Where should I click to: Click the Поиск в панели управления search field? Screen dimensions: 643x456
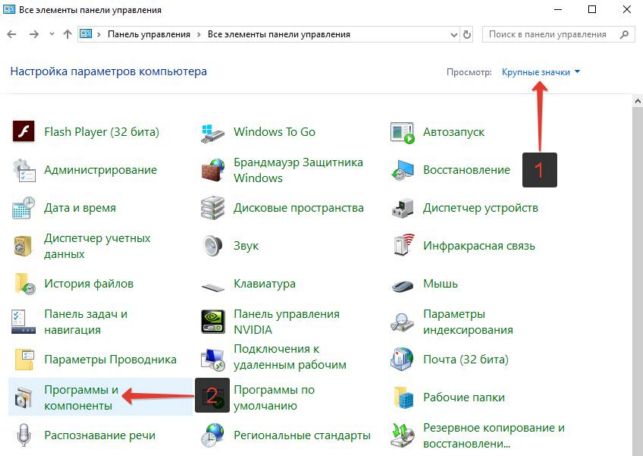pyautogui.click(x=558, y=34)
